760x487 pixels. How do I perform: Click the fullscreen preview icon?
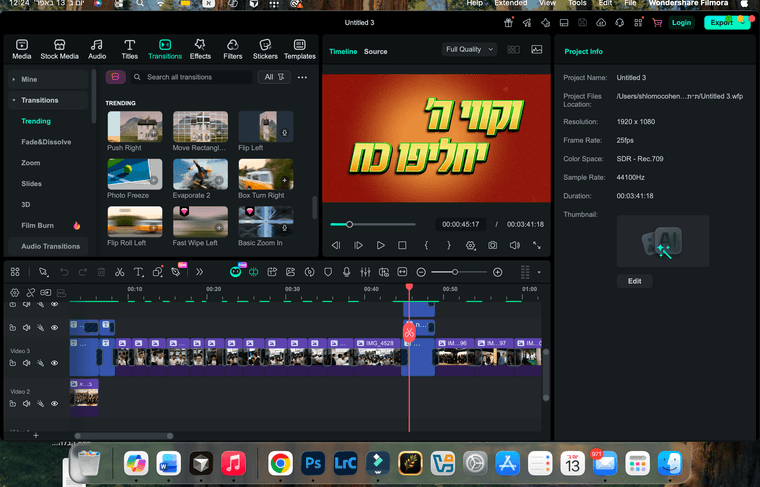pyautogui.click(x=537, y=245)
